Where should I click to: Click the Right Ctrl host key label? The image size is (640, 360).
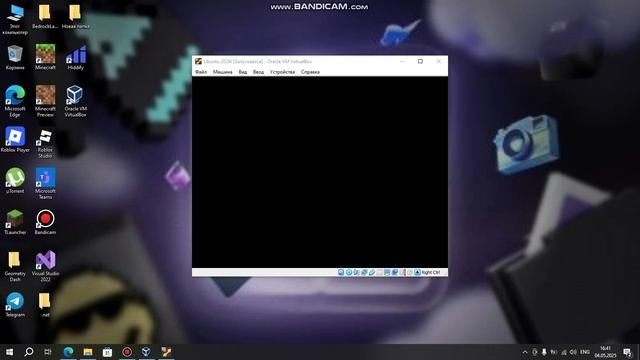point(431,272)
